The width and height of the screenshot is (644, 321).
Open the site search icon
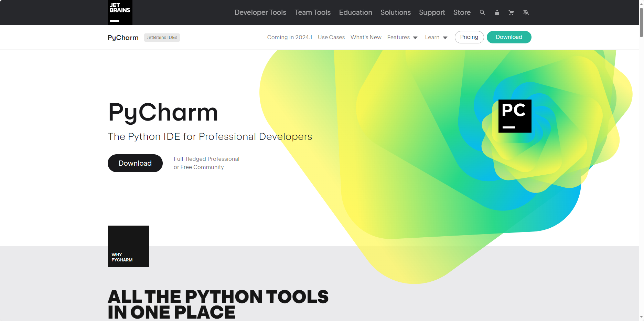tap(482, 12)
